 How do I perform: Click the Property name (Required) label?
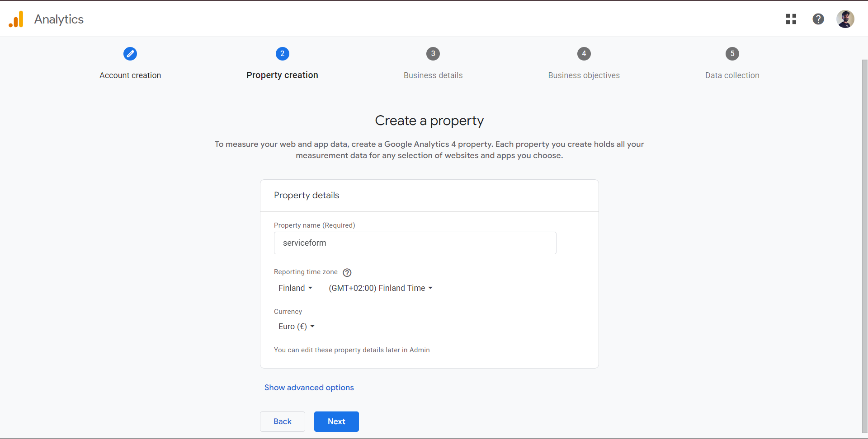click(x=315, y=225)
